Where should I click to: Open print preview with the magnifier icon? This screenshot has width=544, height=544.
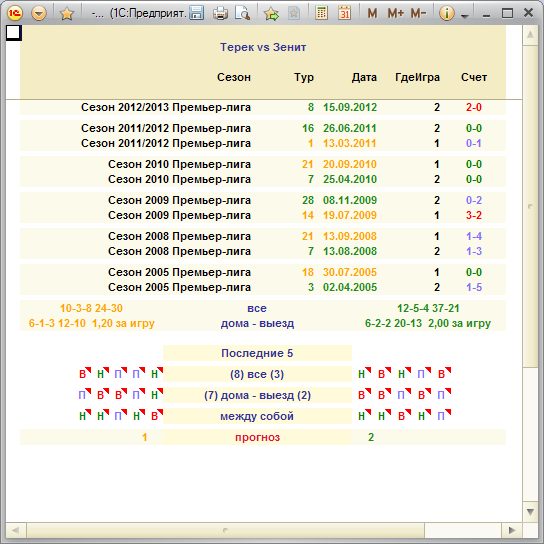[242, 13]
